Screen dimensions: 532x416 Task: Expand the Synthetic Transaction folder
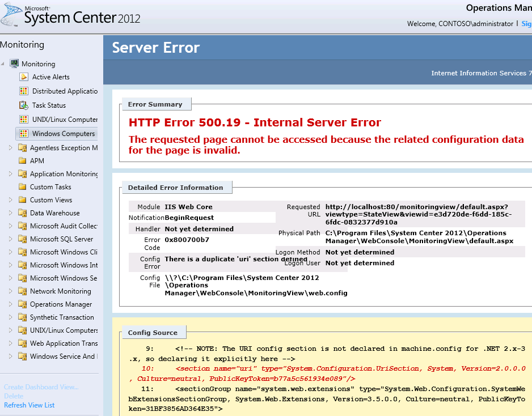click(11, 317)
